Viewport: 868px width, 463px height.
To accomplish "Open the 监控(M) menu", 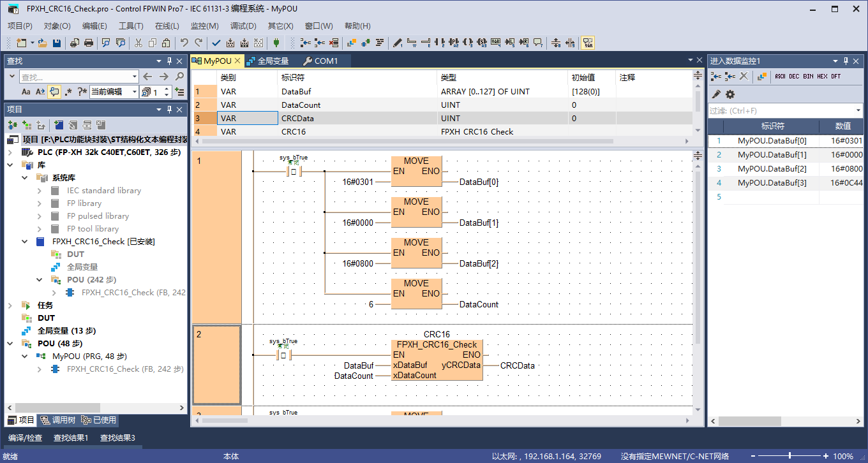I will click(x=204, y=26).
